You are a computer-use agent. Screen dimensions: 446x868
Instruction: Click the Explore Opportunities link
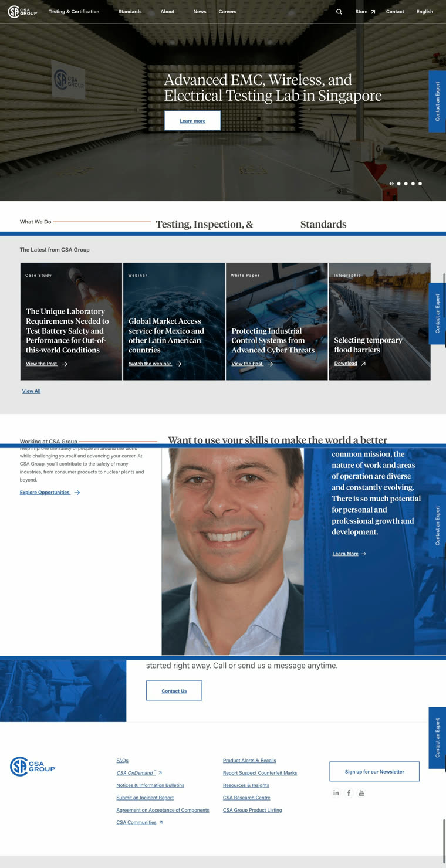click(x=50, y=493)
